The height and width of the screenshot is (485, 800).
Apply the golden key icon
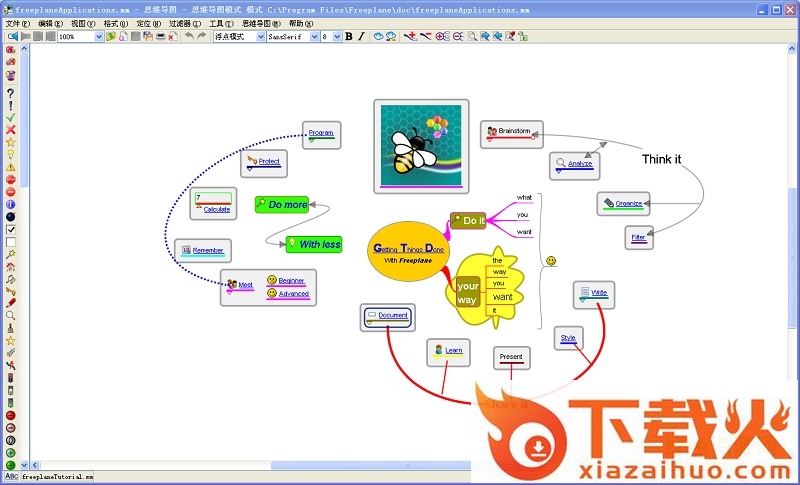click(10, 291)
